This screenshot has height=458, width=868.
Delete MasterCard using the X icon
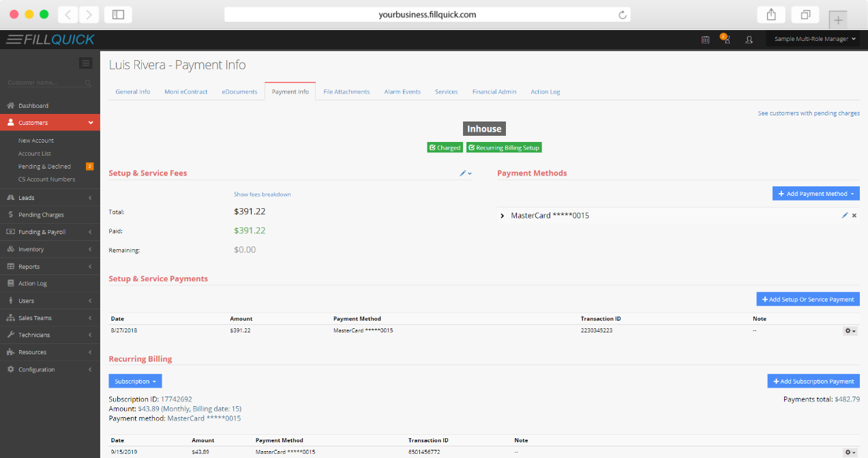(x=854, y=215)
